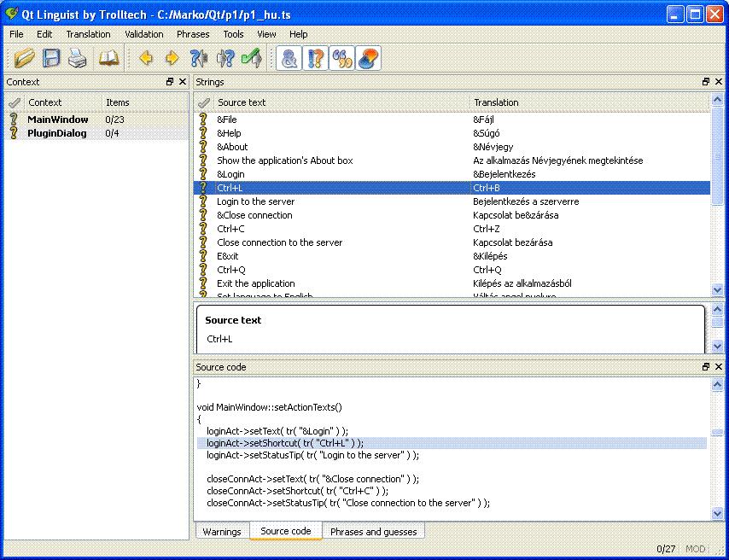The height and width of the screenshot is (560, 729).
Task: Switch to the Source code tab
Action: 285,531
